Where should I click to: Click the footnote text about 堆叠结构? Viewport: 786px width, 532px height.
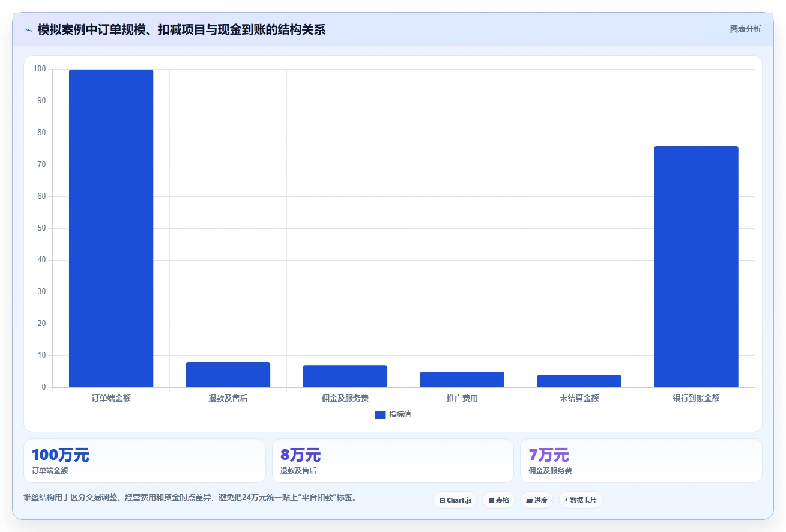point(190,498)
